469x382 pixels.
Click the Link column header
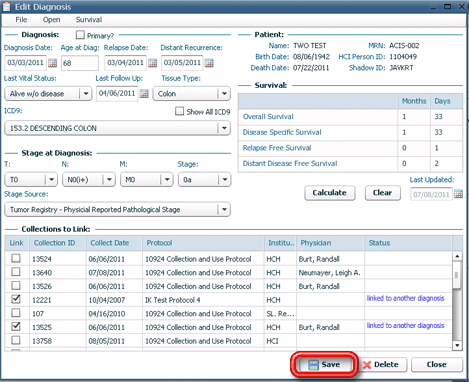(17, 243)
